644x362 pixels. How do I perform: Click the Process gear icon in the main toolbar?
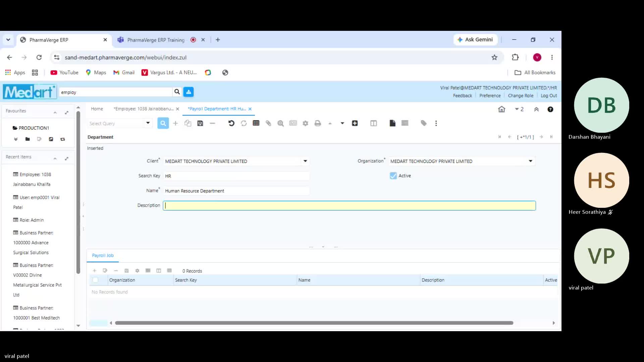pos(305,123)
